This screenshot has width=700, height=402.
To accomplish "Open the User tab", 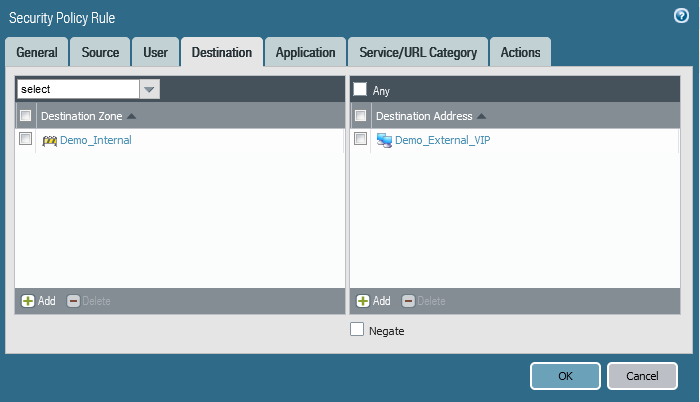I will pyautogui.click(x=155, y=52).
